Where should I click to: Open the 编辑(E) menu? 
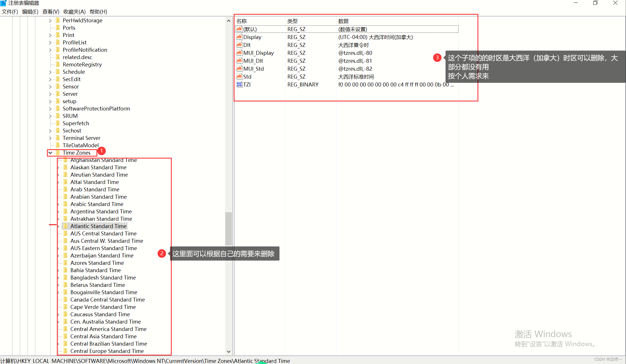(x=30, y=12)
